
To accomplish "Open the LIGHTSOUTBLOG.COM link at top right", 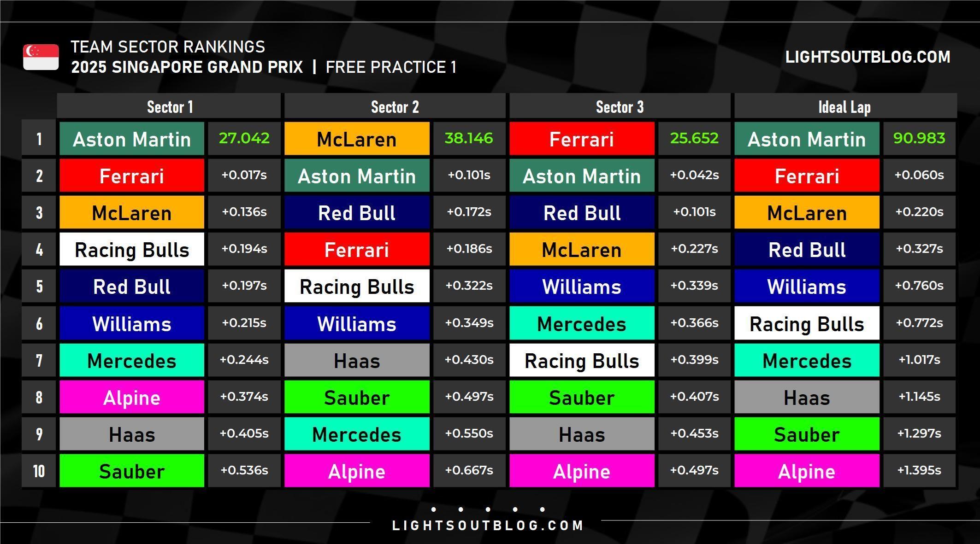I will (x=868, y=57).
